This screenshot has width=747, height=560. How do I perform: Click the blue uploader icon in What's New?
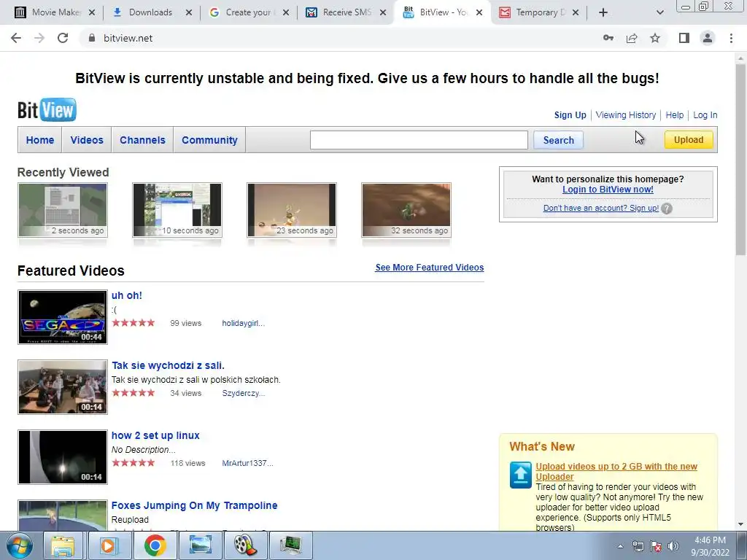[520, 475]
